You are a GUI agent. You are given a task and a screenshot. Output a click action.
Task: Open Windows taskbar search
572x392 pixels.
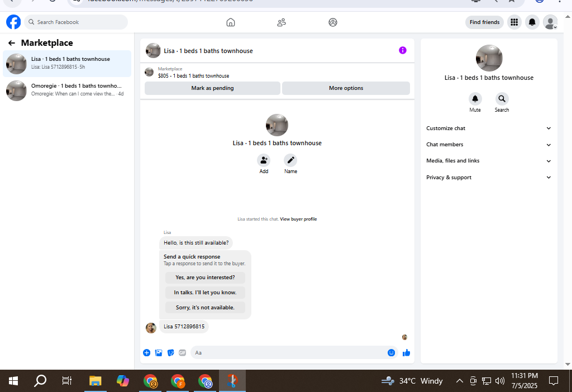(x=40, y=381)
